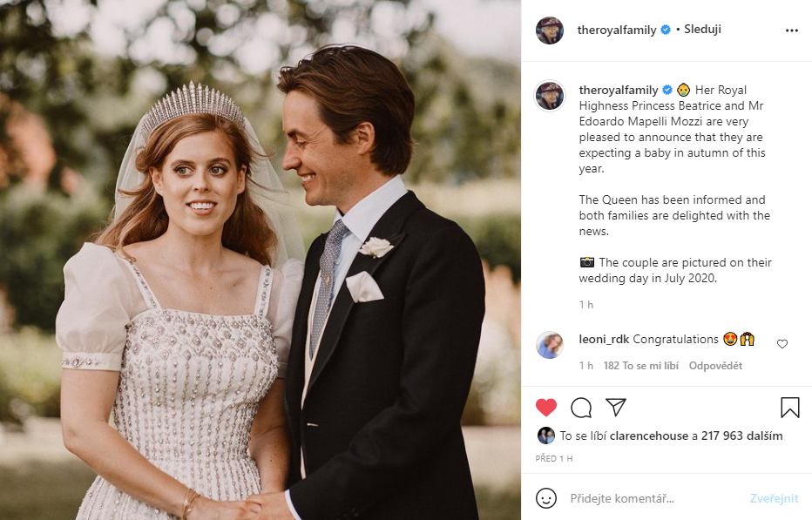This screenshot has width=812, height=520.
Task: Click the Sleduji following button
Action: [x=703, y=30]
